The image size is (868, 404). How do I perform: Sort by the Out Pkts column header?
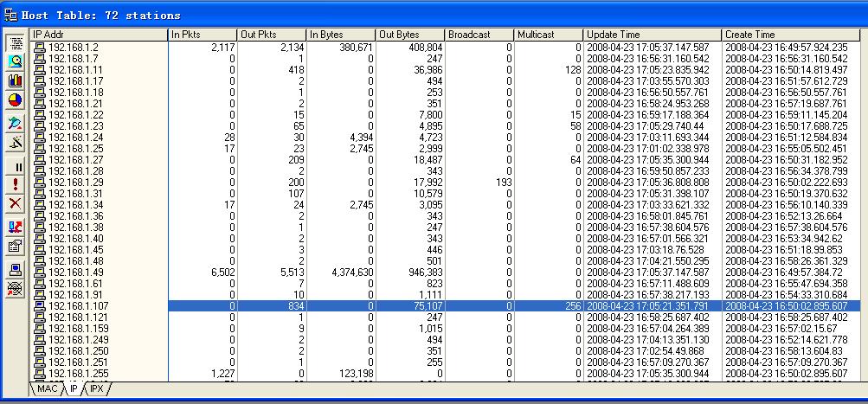[x=271, y=35]
